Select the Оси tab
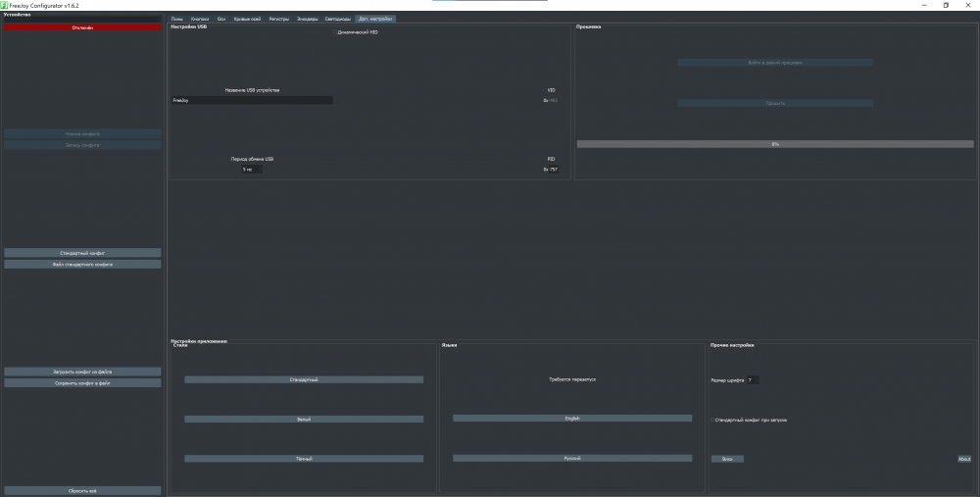The image size is (980, 497). pyautogui.click(x=221, y=19)
